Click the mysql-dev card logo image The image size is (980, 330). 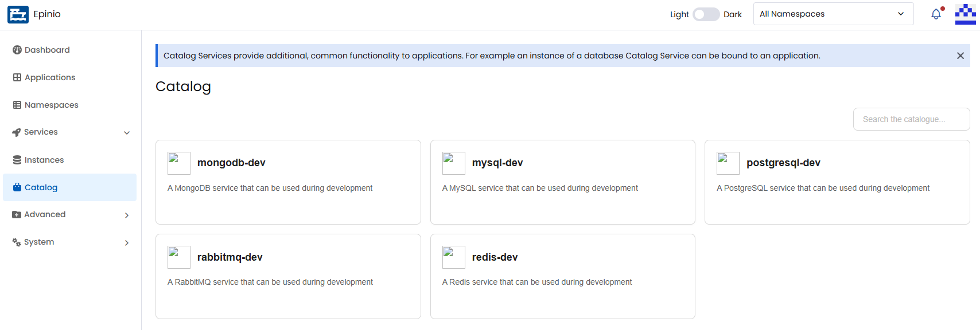454,163
